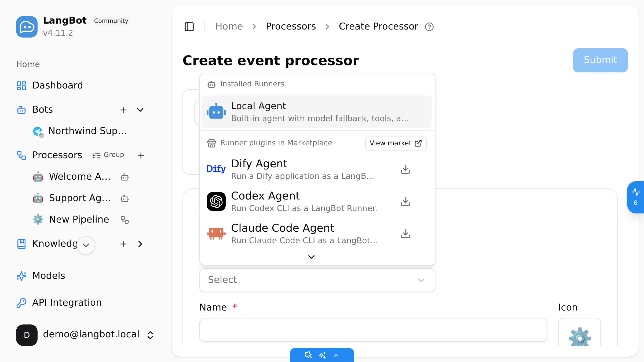Image resolution: width=644 pixels, height=362 pixels.
Task: Go to Home in the breadcrumb
Action: click(x=229, y=26)
